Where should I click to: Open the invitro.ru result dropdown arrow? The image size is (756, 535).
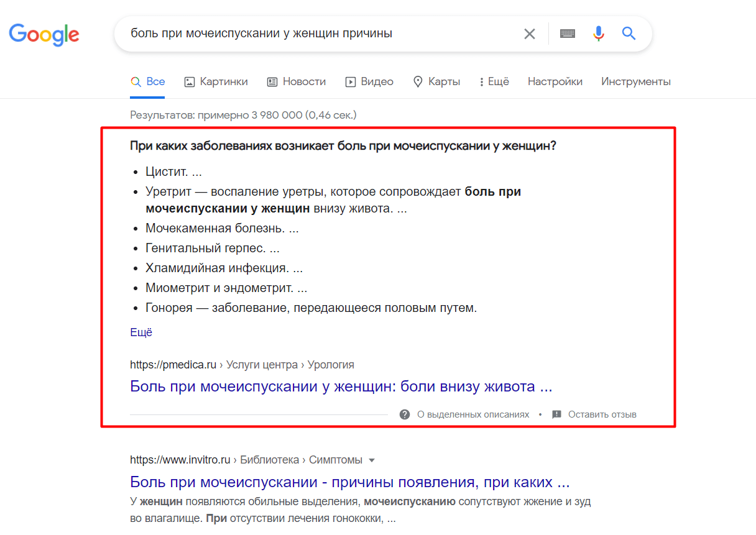tap(372, 460)
